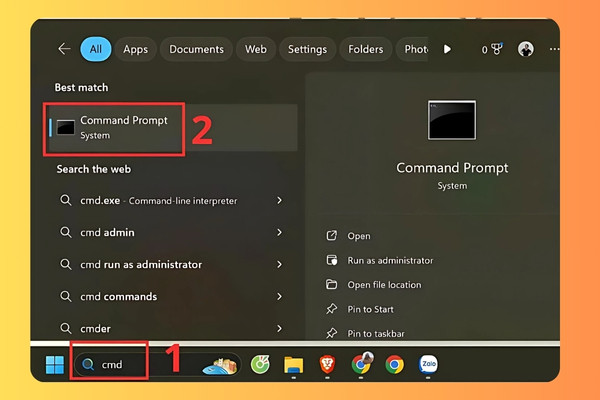Click the small Command Prompt icon in Best match

[x=66, y=127]
